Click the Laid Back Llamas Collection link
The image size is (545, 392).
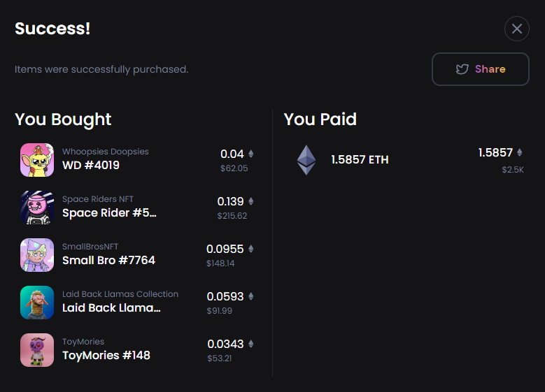coord(120,294)
